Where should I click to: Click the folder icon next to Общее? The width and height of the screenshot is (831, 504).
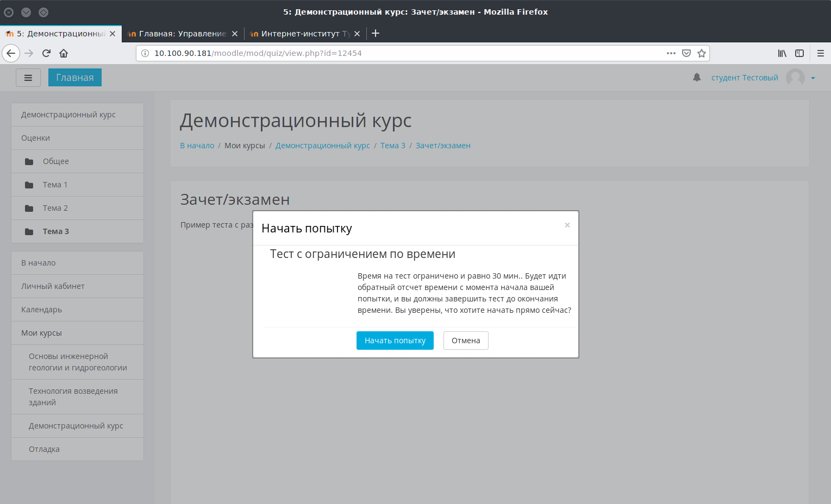coord(29,161)
